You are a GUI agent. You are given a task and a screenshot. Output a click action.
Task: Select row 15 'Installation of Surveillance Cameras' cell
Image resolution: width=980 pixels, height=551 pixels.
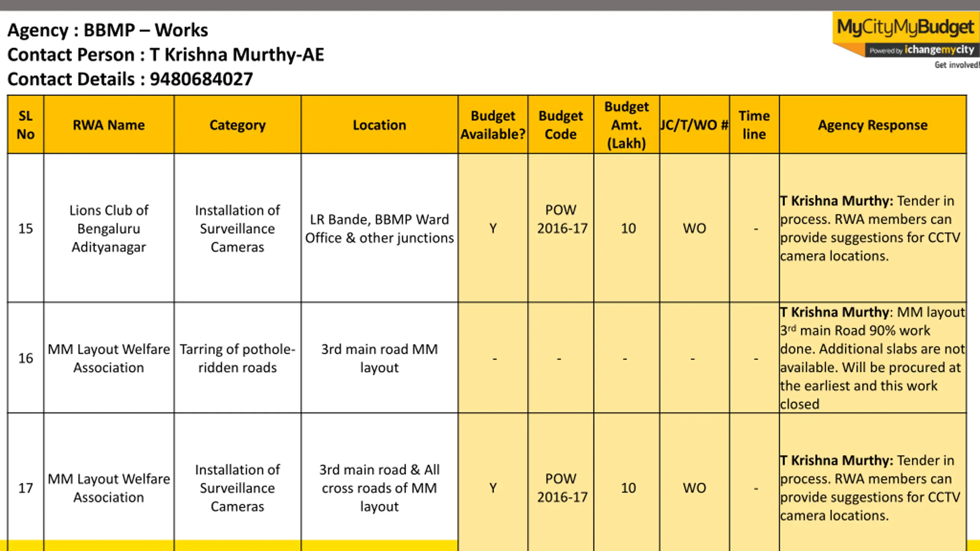(237, 228)
